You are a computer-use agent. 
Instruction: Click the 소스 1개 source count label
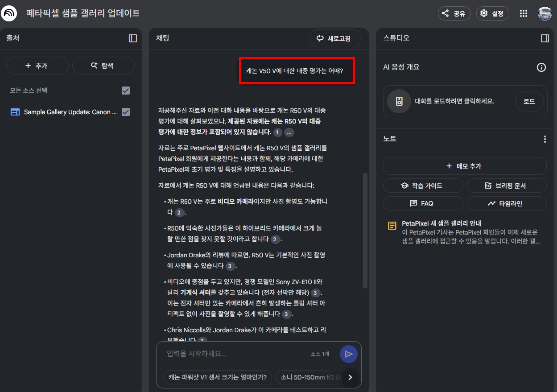320,354
